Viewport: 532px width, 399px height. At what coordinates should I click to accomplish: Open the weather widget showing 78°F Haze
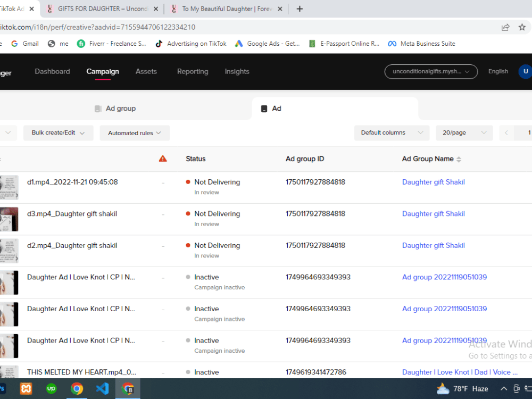pos(462,388)
